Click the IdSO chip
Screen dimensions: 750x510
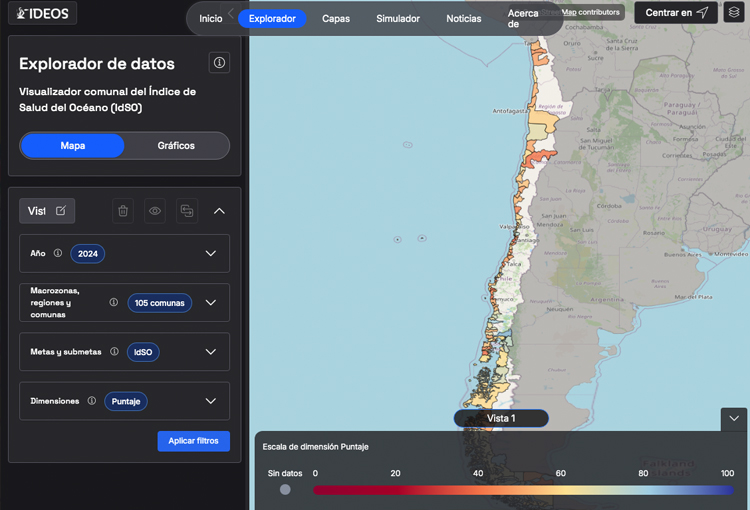143,352
